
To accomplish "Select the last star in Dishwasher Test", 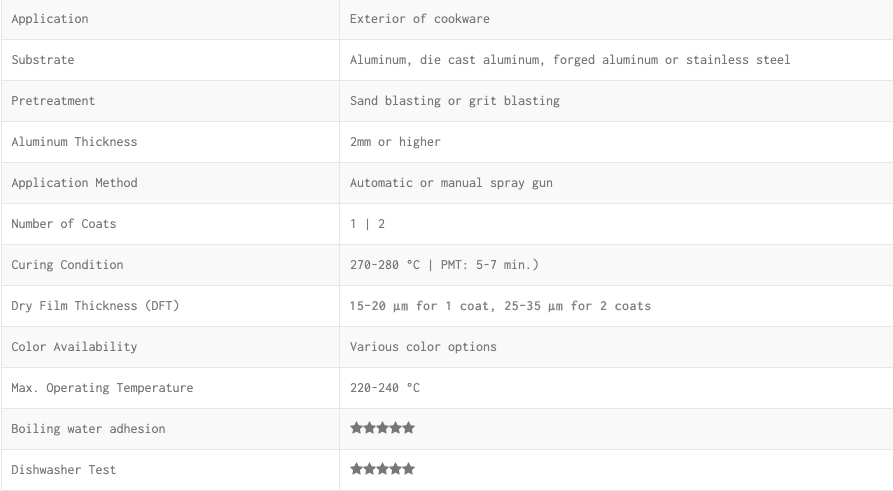I will click(x=408, y=469).
